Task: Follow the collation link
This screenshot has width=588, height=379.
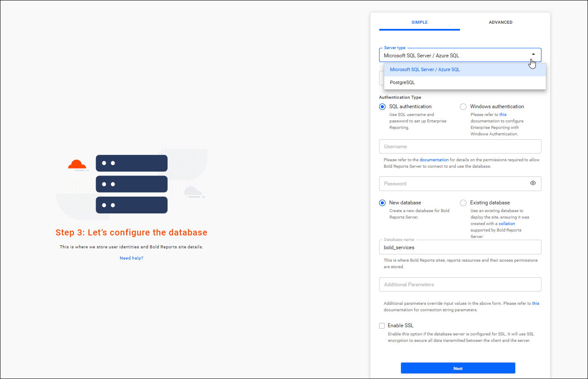Action: coord(507,224)
